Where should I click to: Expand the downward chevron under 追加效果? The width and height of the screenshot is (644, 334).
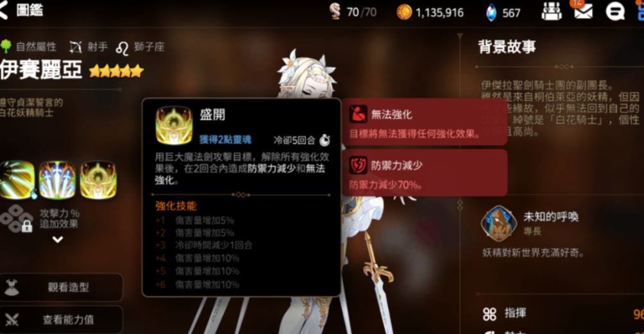[58, 240]
